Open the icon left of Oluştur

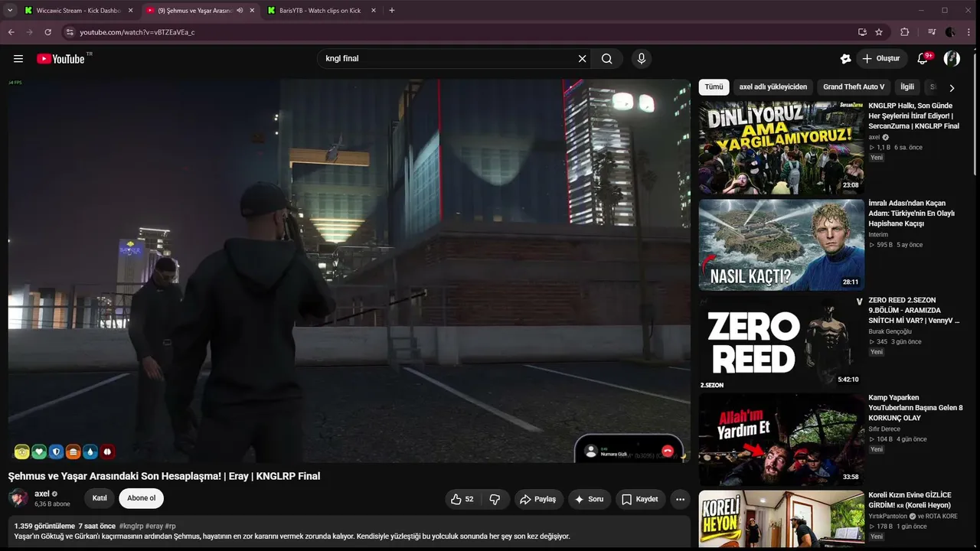click(845, 59)
